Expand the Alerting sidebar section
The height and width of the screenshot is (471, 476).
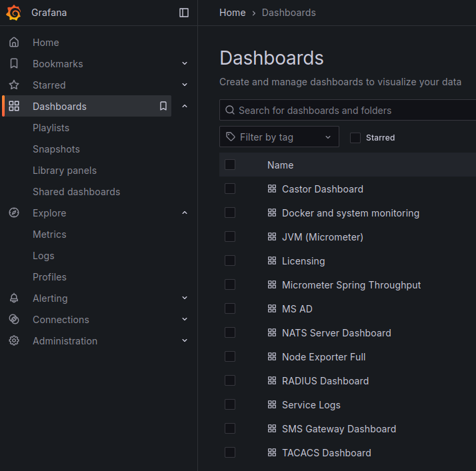[185, 298]
